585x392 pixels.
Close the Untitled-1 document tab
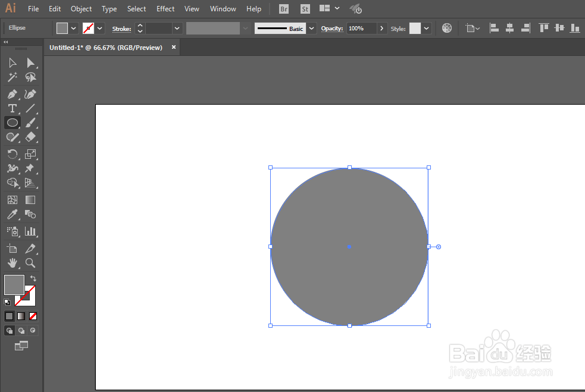pos(174,47)
